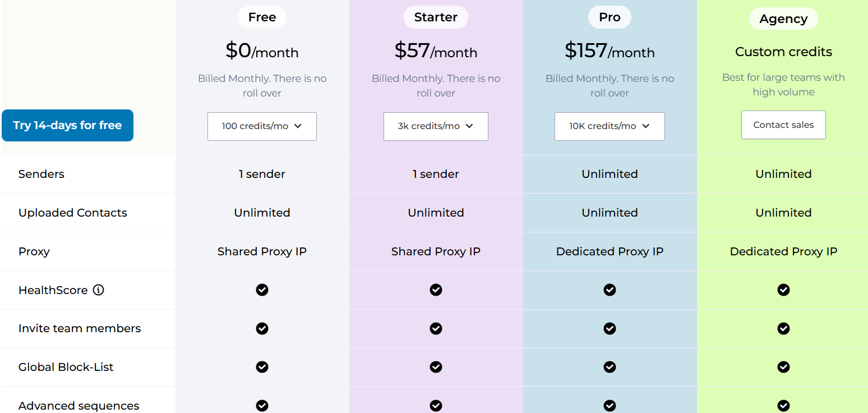This screenshot has width=868, height=413.
Task: Click the $157/month price text
Action: 610,52
